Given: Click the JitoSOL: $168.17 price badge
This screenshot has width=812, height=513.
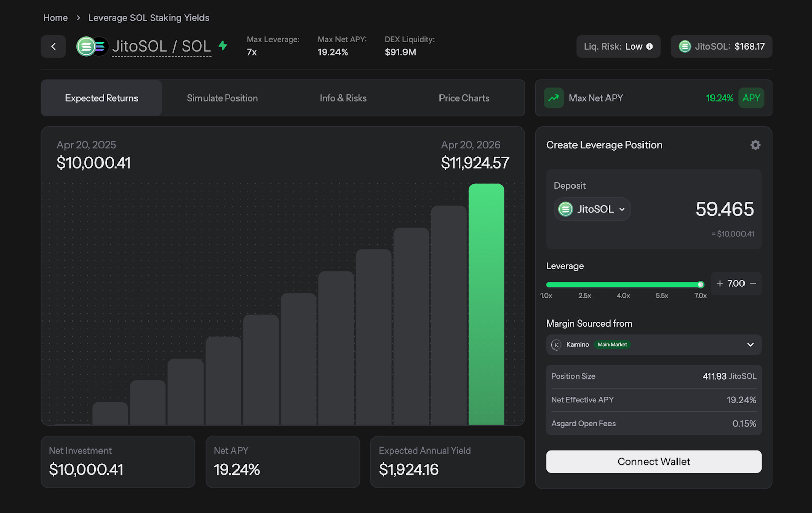Looking at the screenshot, I should point(722,46).
